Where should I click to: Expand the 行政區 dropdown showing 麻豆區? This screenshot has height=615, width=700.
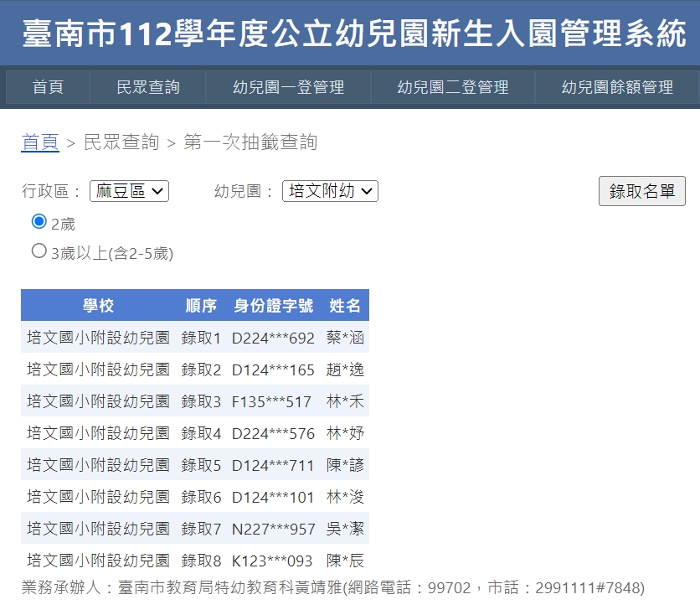pyautogui.click(x=129, y=191)
